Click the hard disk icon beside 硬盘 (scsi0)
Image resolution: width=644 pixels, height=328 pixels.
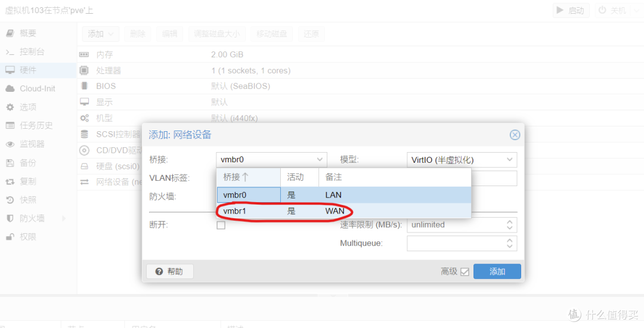coord(84,166)
